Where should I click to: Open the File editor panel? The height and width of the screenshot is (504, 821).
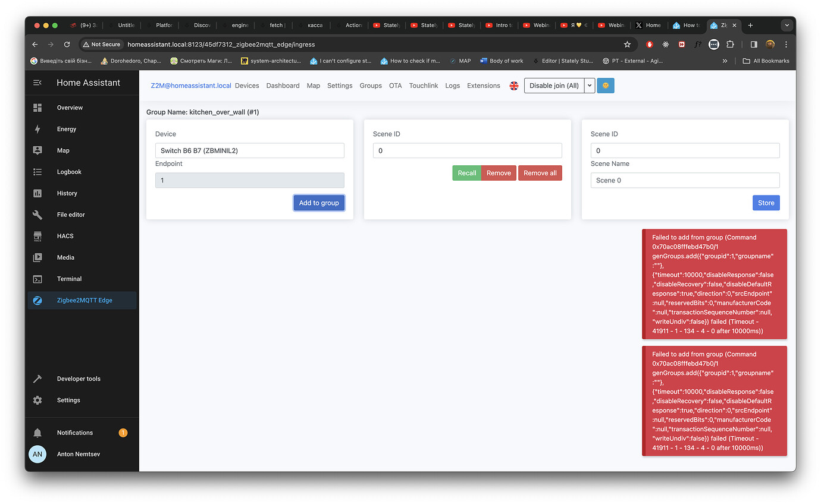[x=82, y=215]
